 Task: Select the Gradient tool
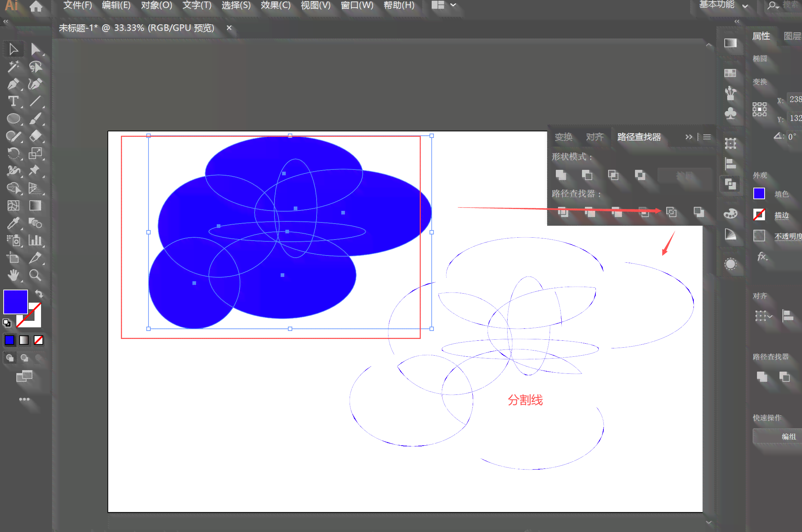pos(35,206)
